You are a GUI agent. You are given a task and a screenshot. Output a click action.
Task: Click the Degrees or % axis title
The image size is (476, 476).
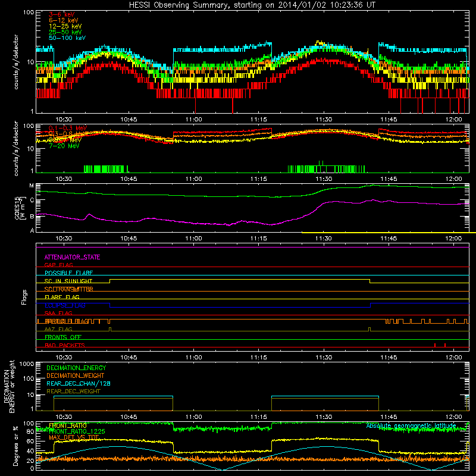(15, 446)
